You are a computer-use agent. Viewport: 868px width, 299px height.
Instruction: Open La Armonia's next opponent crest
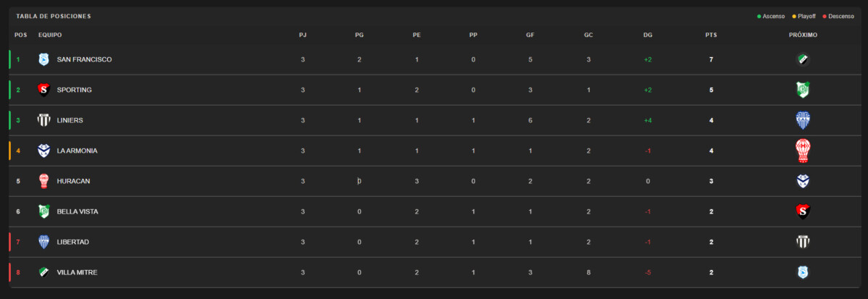802,151
